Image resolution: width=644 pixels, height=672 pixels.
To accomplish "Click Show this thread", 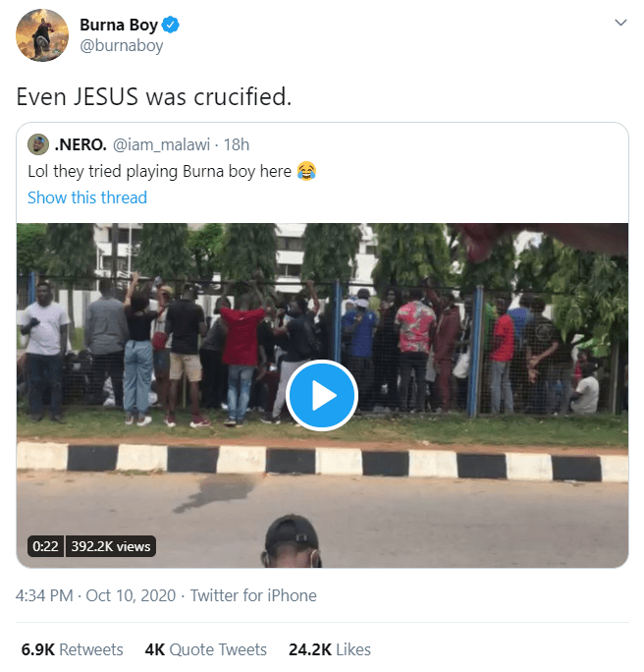I will pos(87,197).
